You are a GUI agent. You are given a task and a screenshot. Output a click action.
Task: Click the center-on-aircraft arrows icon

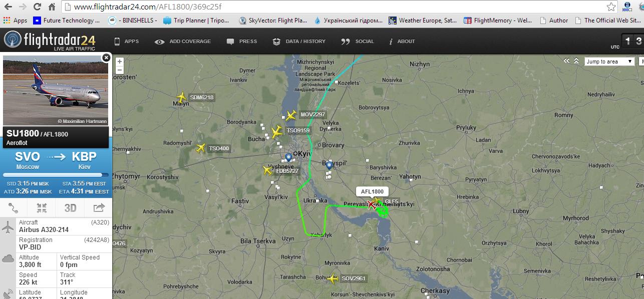[x=42, y=208]
